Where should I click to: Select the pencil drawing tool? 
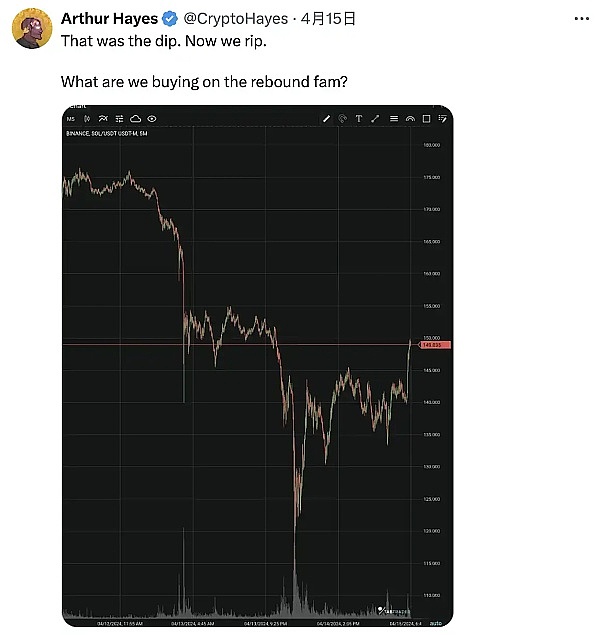coord(326,118)
